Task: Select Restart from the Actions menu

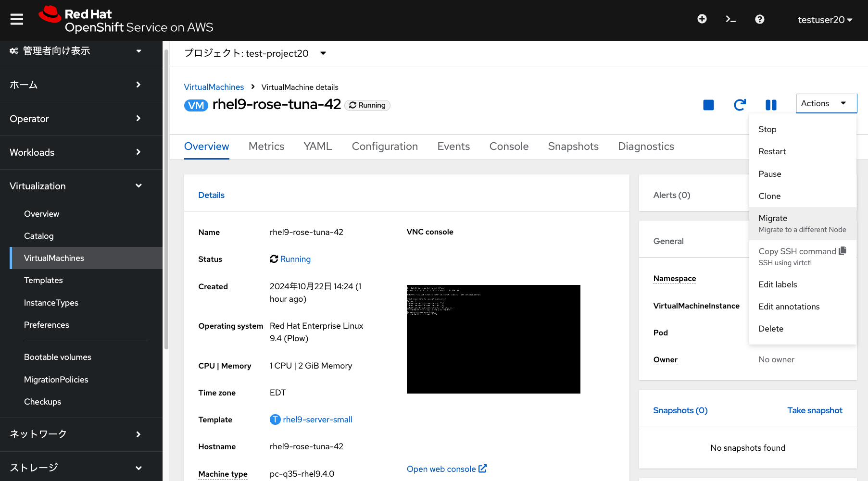Action: click(x=803, y=151)
